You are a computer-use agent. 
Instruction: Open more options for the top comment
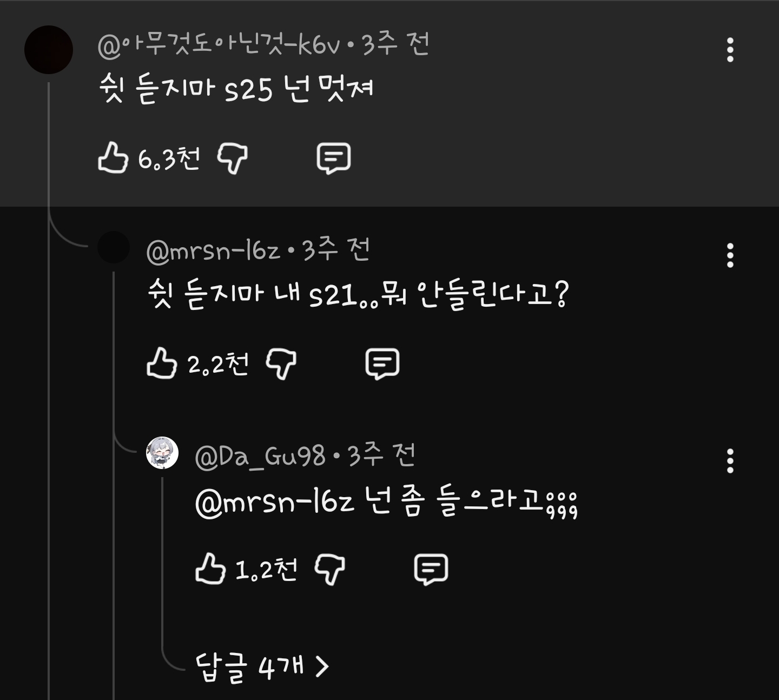(730, 50)
